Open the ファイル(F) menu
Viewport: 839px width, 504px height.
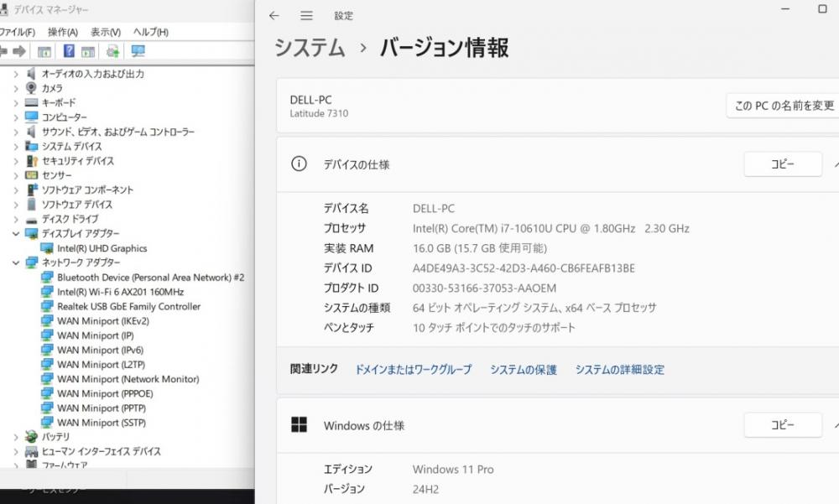(x=17, y=32)
